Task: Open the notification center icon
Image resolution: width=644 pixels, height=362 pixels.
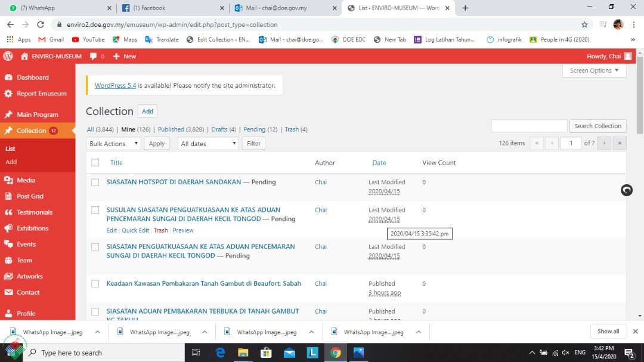Action: 629,352
